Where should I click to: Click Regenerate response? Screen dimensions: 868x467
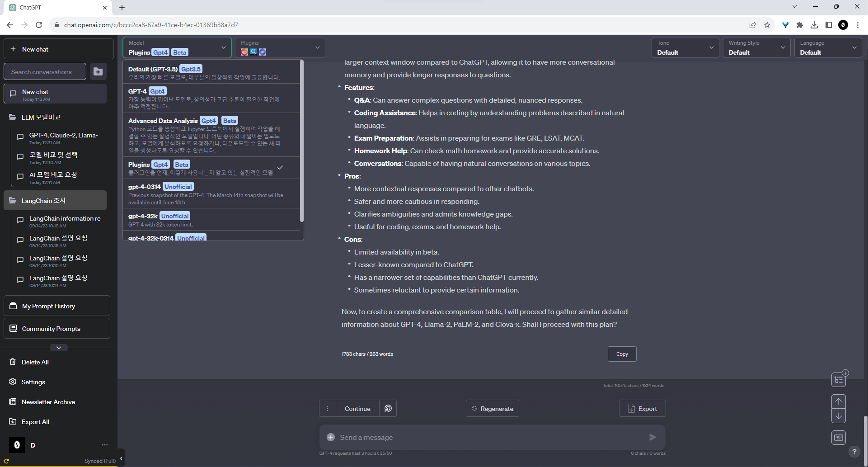point(492,408)
